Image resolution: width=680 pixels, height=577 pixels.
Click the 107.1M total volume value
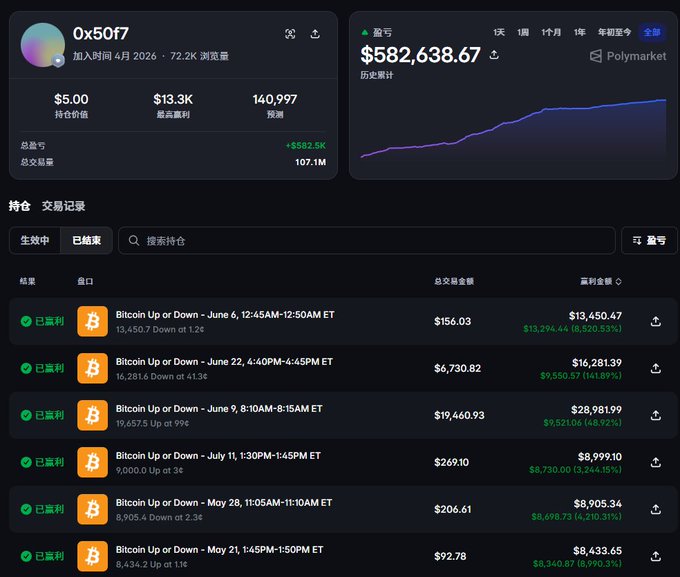pyautogui.click(x=311, y=162)
